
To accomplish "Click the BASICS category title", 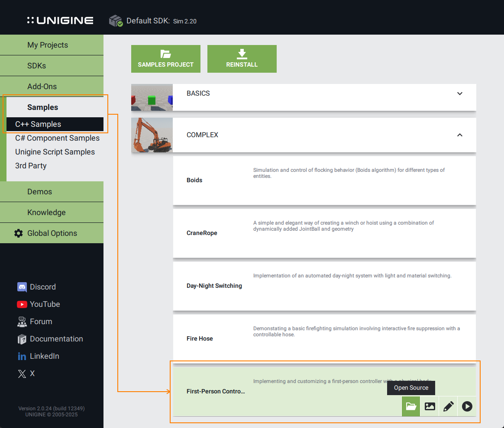I will pos(198,93).
